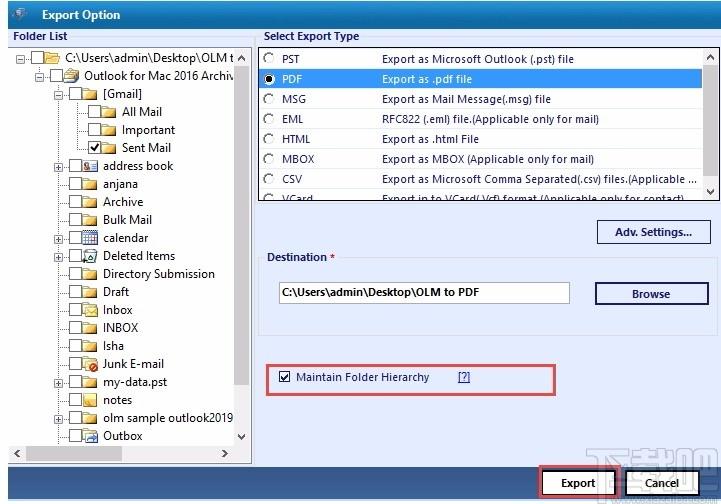The image size is (721, 504).
Task: Click the [Gmail] folder icon
Action: click(x=90, y=94)
